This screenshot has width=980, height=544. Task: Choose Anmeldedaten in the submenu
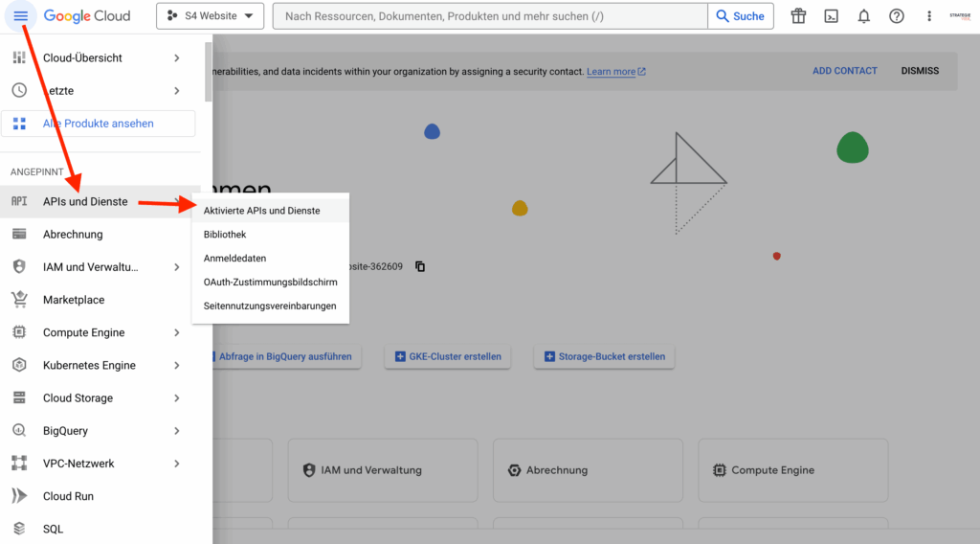(x=271, y=259)
